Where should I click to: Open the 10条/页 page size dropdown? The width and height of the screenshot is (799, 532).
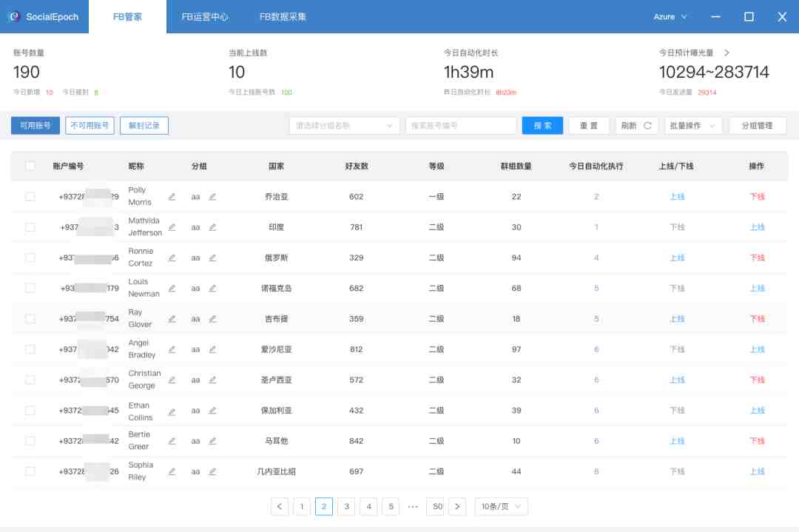(501, 507)
